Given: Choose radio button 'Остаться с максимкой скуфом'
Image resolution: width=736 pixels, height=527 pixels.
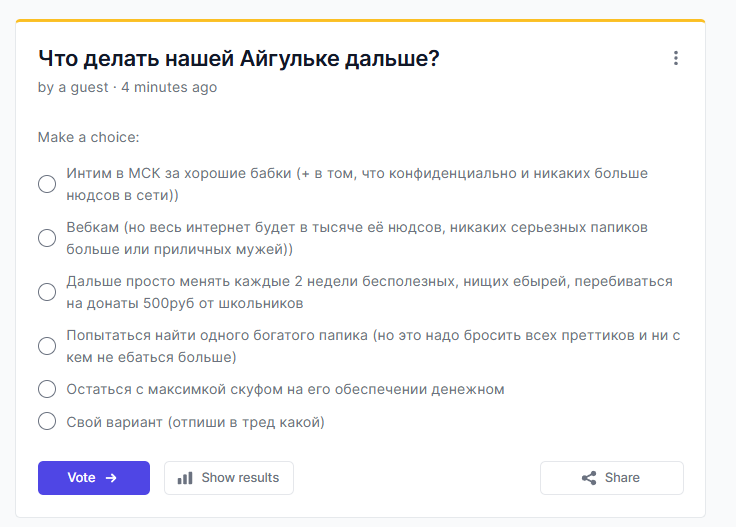Looking at the screenshot, I should (x=47, y=389).
